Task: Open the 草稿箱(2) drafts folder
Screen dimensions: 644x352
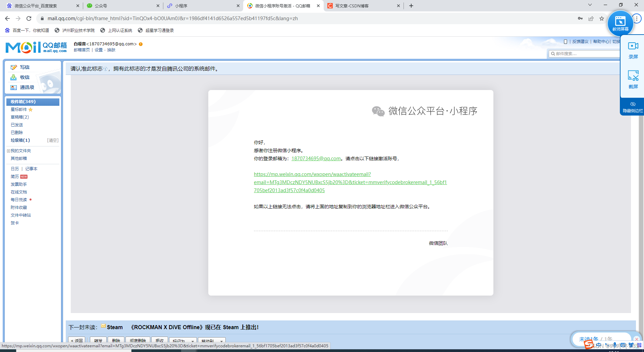Action: [20, 117]
